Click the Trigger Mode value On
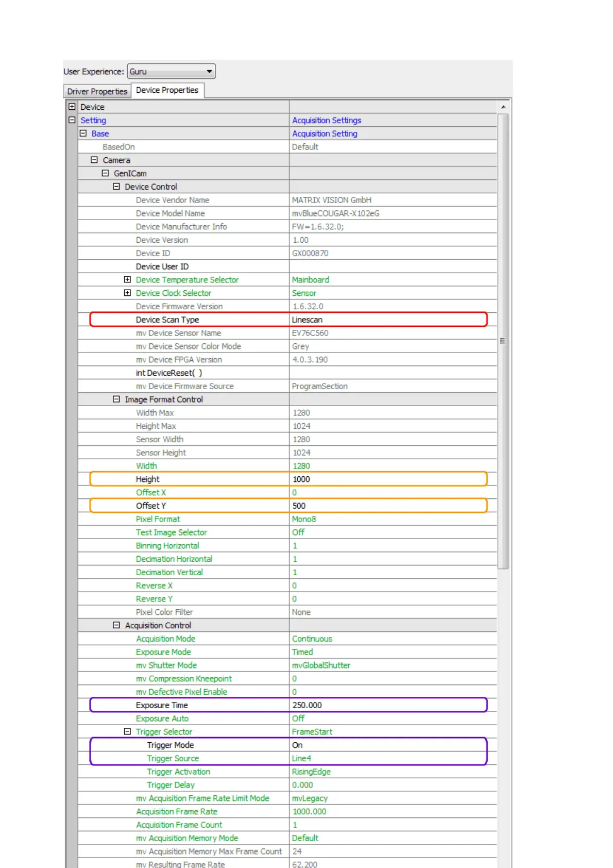The image size is (613, 868). [297, 745]
